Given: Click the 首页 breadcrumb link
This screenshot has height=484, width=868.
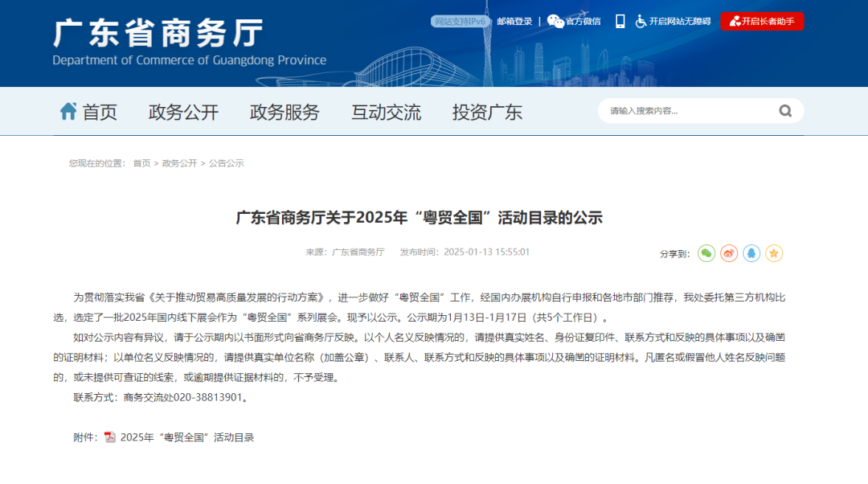Looking at the screenshot, I should click(141, 163).
